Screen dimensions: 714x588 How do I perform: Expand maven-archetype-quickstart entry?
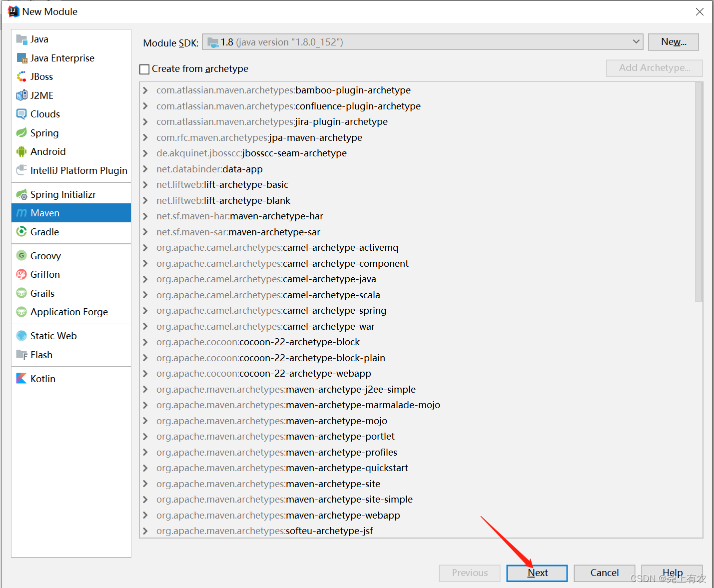pyautogui.click(x=145, y=468)
